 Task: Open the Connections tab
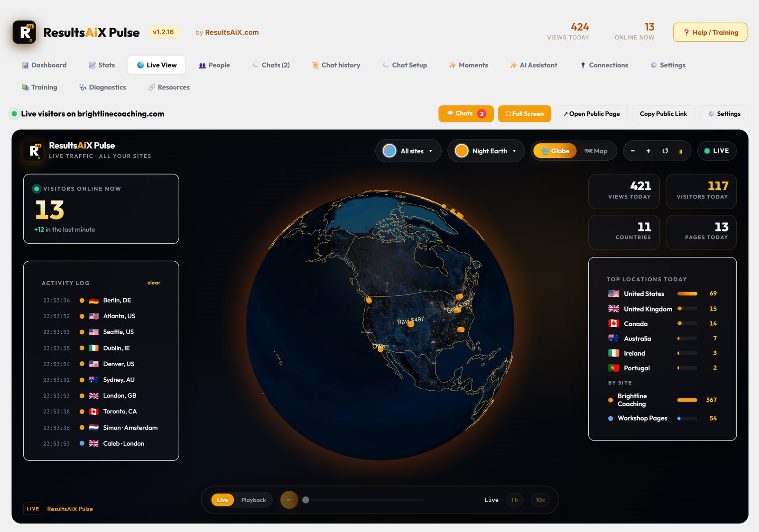point(604,65)
